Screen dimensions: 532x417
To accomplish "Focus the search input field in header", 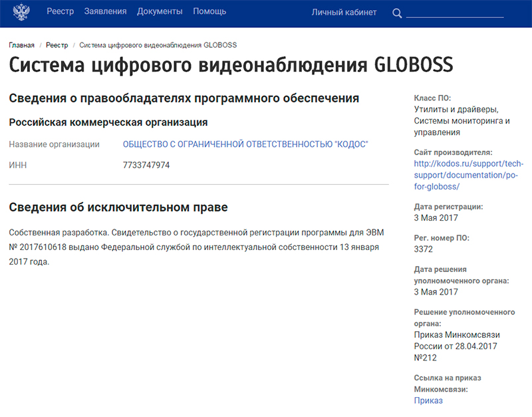I will 455,13.
